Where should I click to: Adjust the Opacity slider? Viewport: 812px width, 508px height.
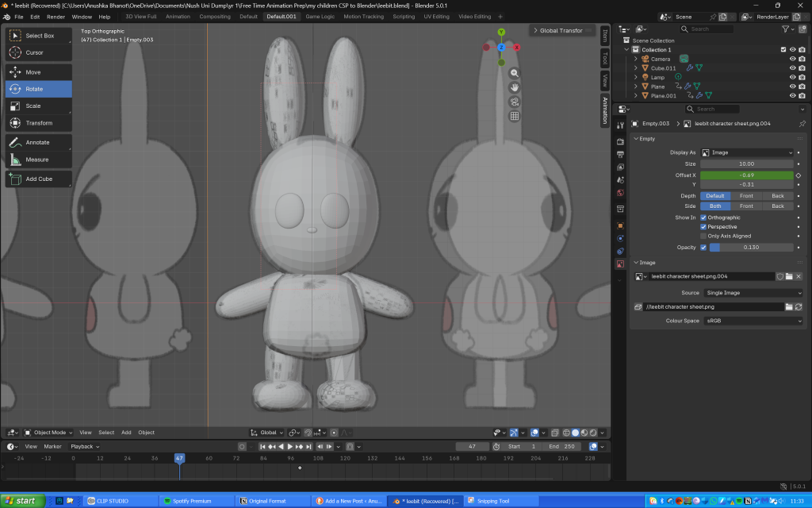[750, 247]
